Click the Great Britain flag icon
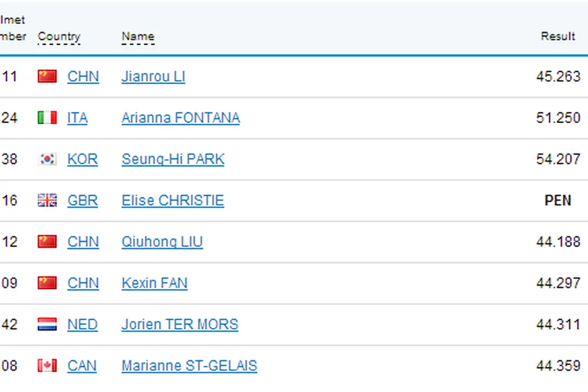 point(47,200)
